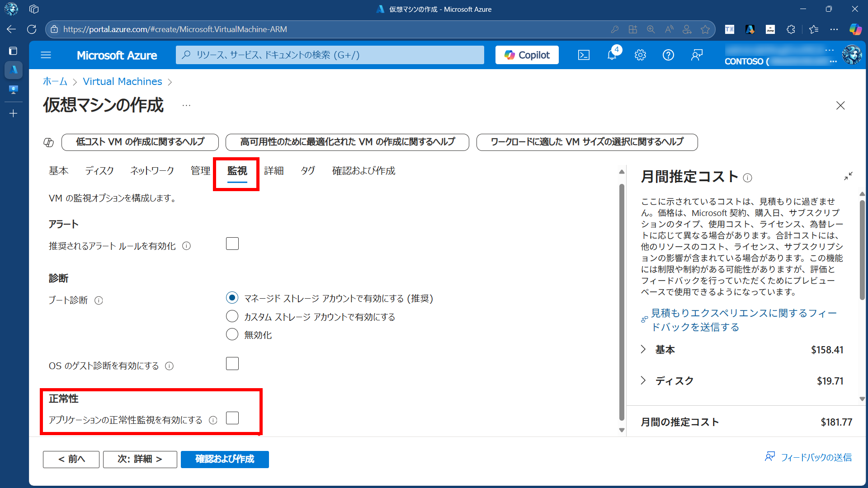This screenshot has width=868, height=488.
Task: Open portal settings gear icon
Action: point(640,55)
